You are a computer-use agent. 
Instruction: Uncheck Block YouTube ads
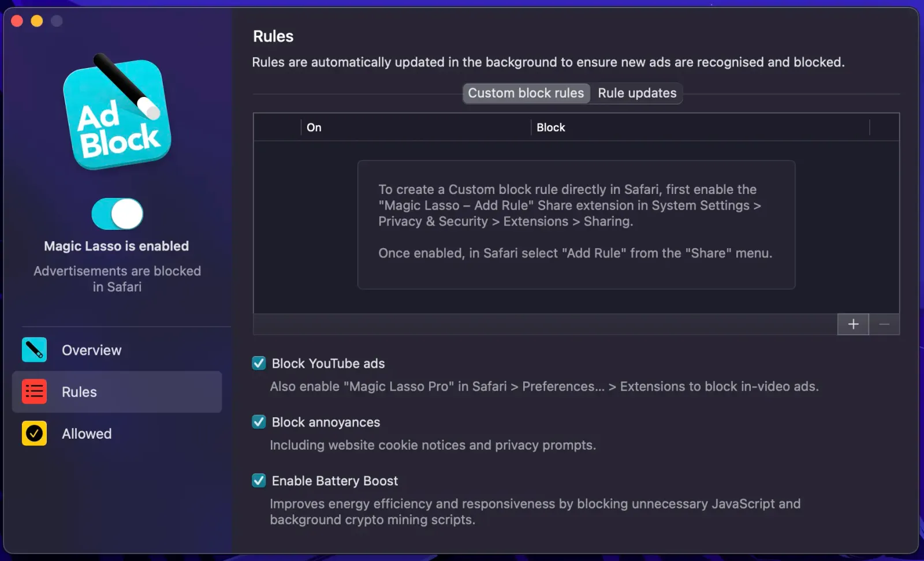(258, 363)
